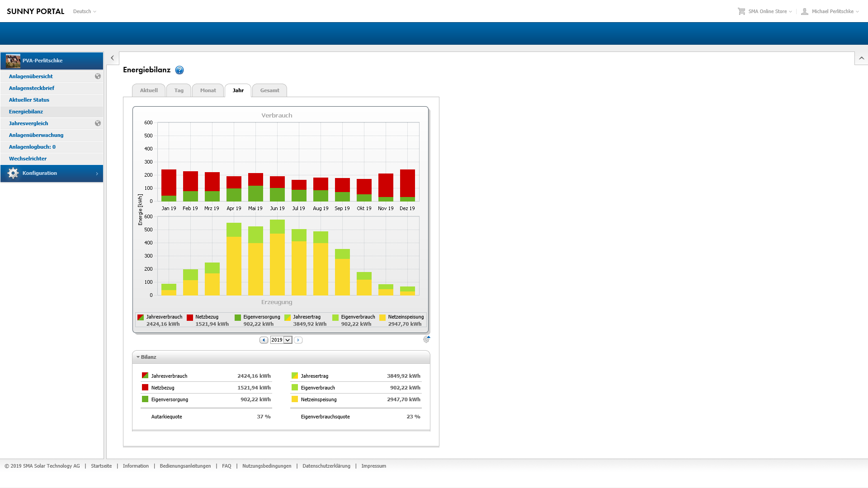Collapse the Bilanz section
The width and height of the screenshot is (868, 488).
click(138, 357)
